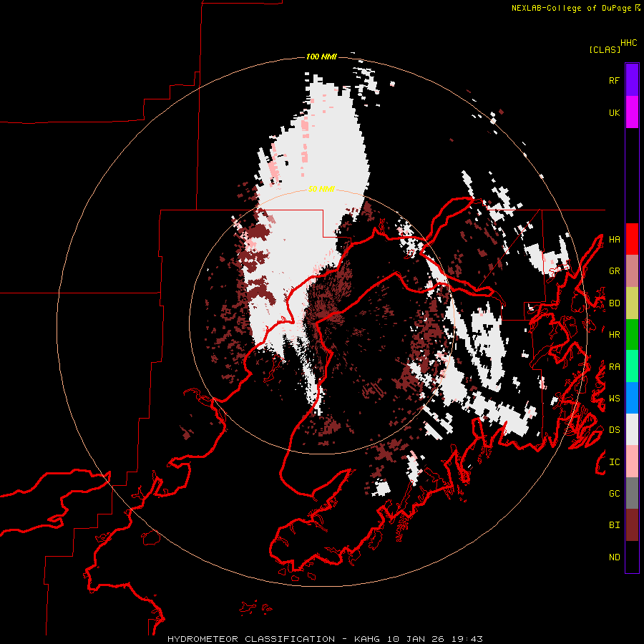This screenshot has width=644, height=644.
Task: Select the IC light-pink legend swatch
Action: click(x=632, y=462)
